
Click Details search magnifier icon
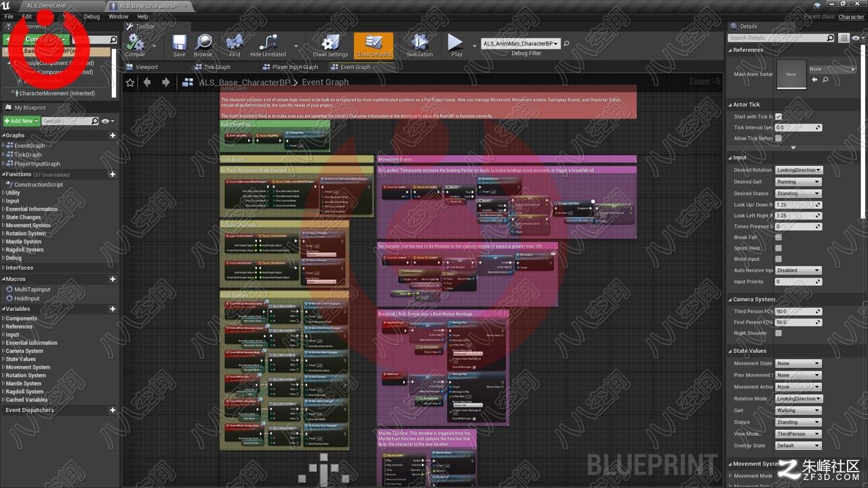point(830,38)
